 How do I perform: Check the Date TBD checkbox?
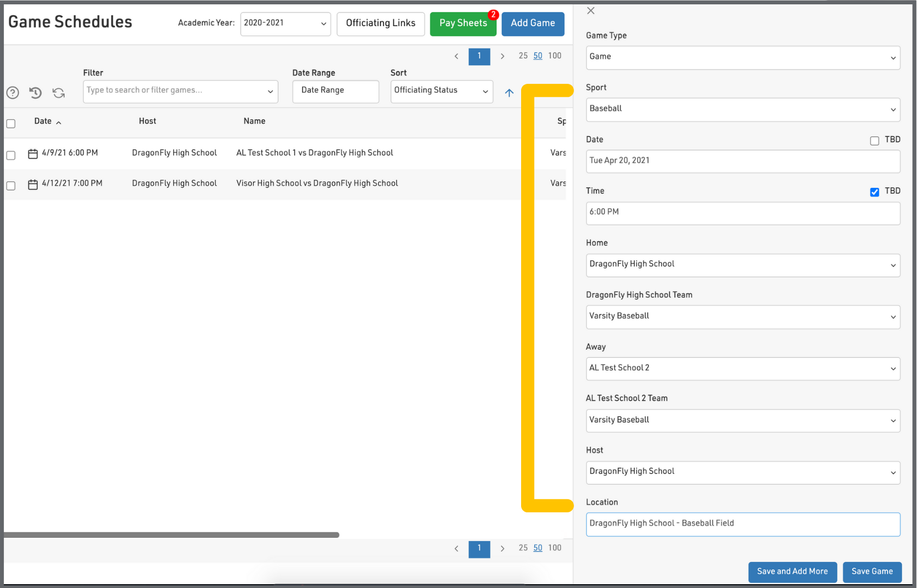(x=875, y=141)
